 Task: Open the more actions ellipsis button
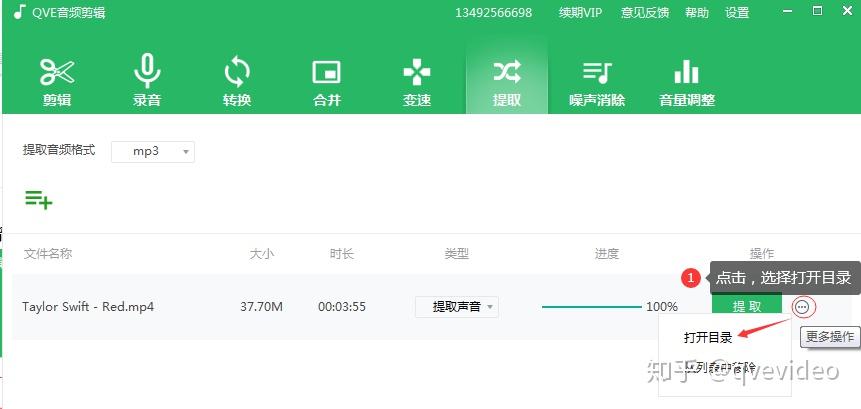click(802, 307)
